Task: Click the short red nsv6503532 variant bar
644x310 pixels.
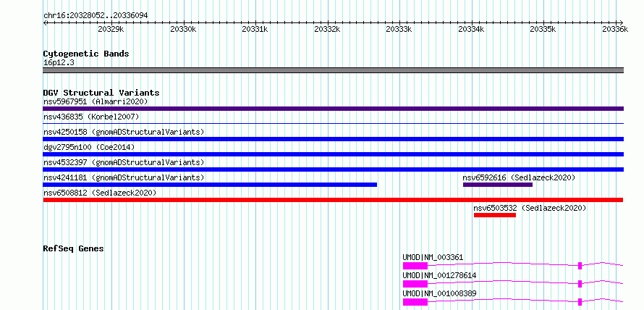Action: point(495,215)
